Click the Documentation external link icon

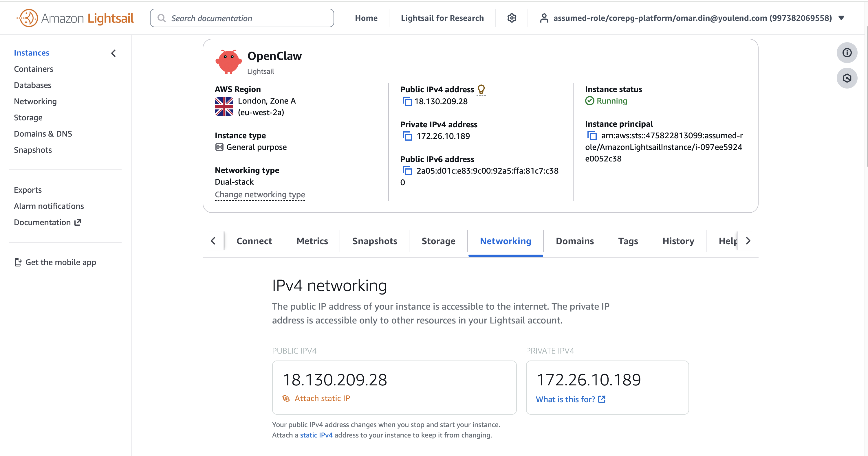point(78,222)
